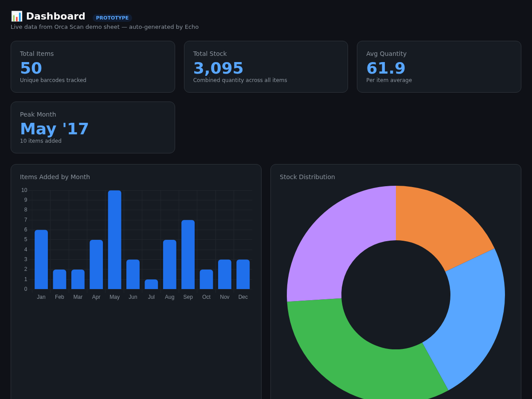The height and width of the screenshot is (399, 532).
Task: Click the Items Added by Month title
Action: (55, 177)
